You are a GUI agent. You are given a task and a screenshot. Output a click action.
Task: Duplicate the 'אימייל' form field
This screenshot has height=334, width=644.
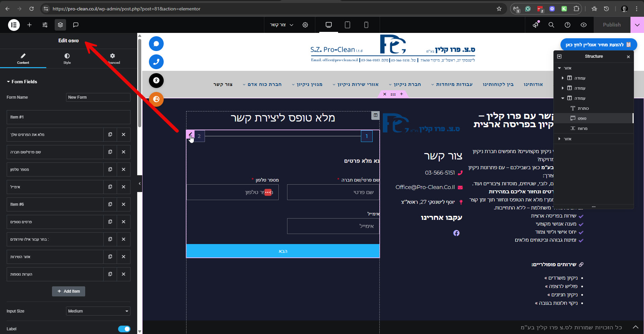(x=110, y=187)
